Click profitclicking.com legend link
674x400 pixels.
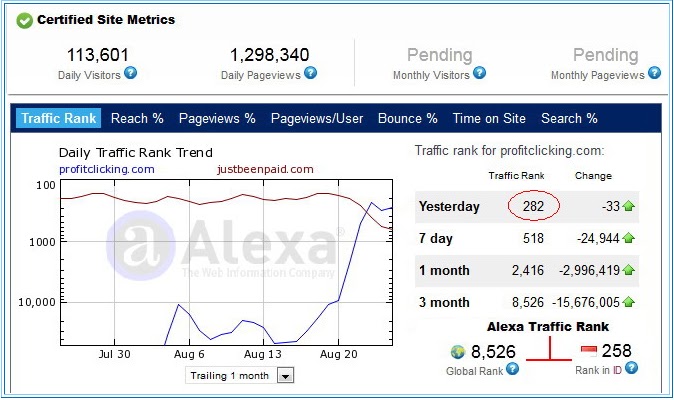(107, 169)
